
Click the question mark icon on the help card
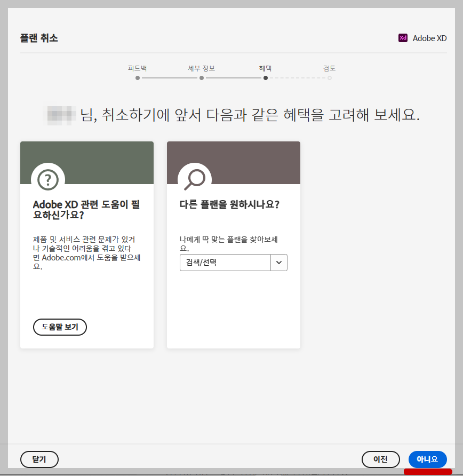(48, 180)
